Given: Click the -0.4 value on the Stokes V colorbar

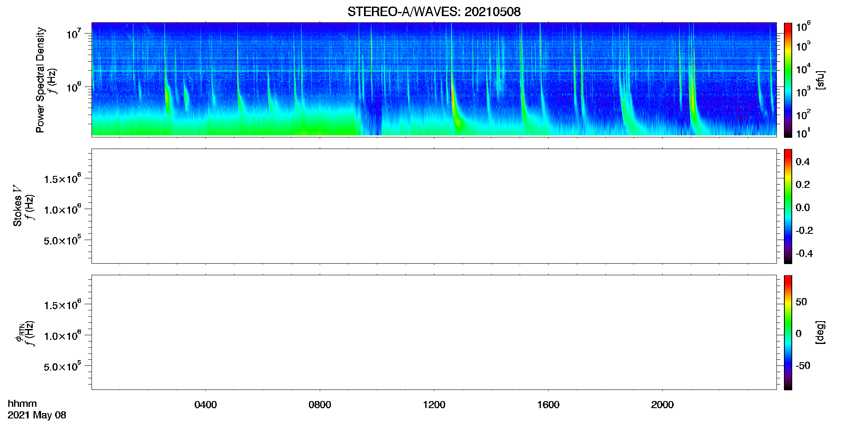Looking at the screenshot, I should [804, 253].
